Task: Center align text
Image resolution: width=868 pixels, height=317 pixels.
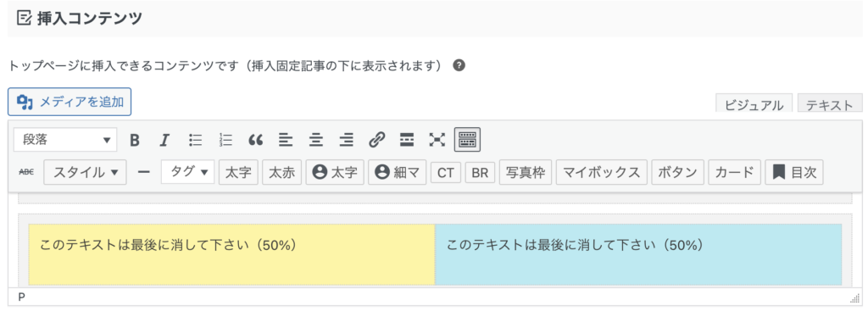Action: click(316, 140)
